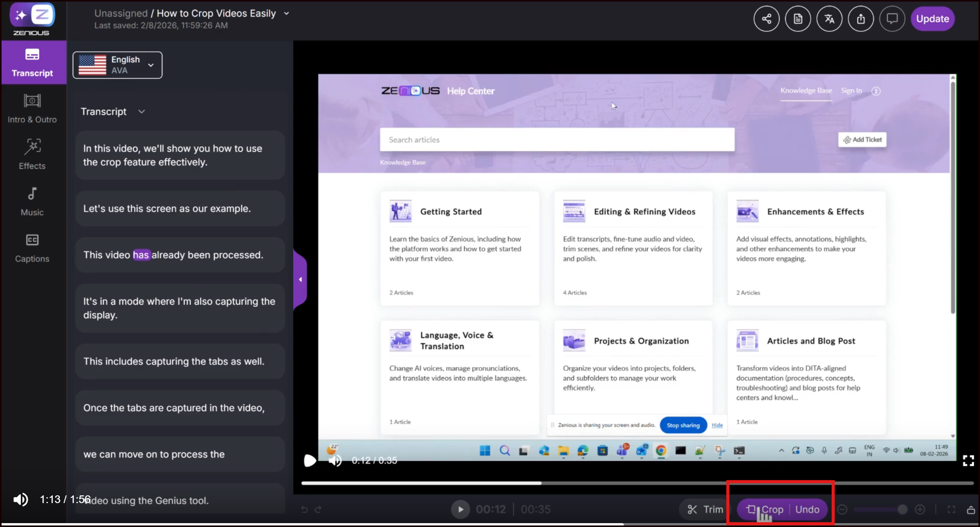The width and height of the screenshot is (980, 527).
Task: Click the document notes icon
Action: click(x=798, y=19)
